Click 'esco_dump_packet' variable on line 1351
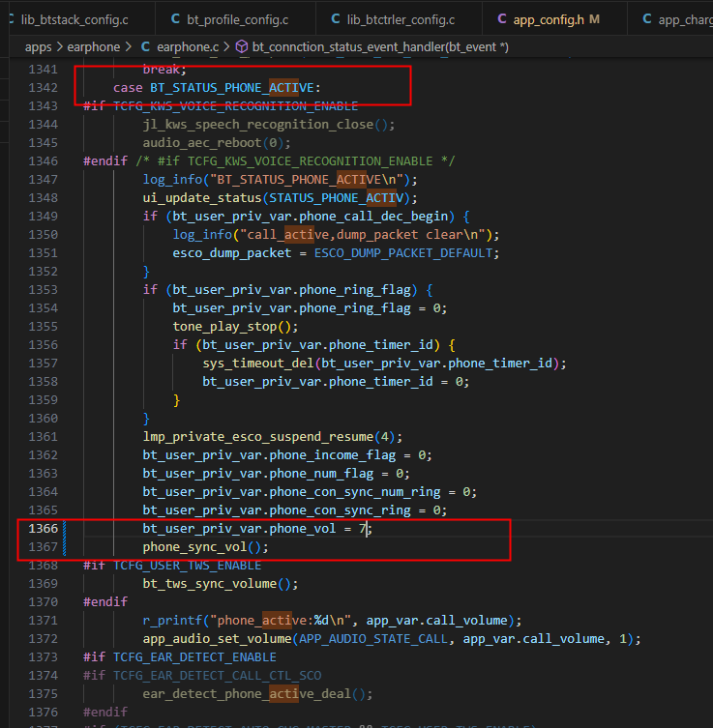713x728 pixels. [x=232, y=253]
